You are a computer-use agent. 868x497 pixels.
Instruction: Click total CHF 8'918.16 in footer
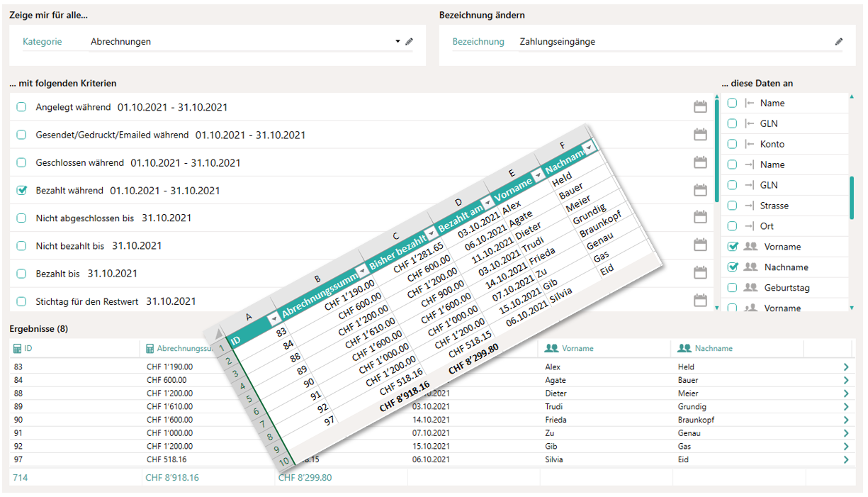(172, 478)
